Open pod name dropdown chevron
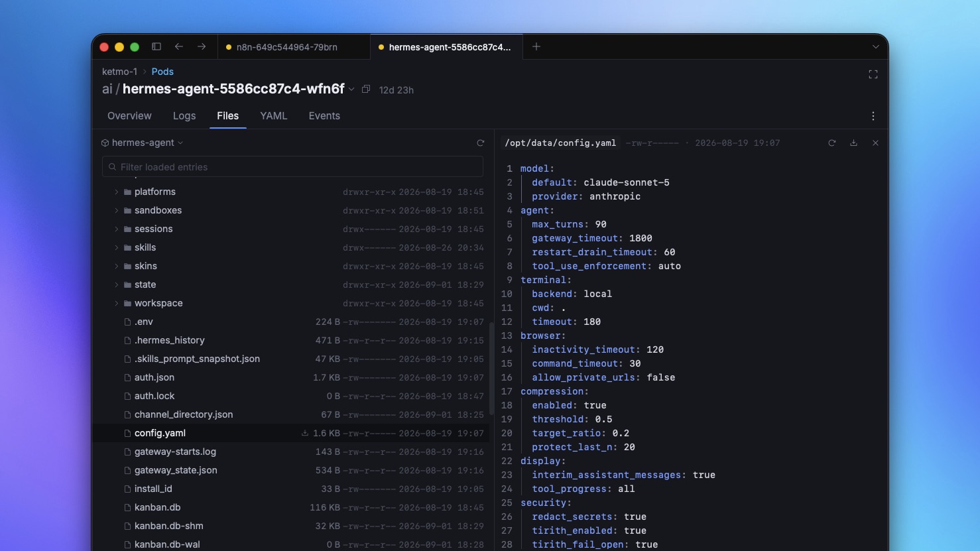The image size is (980, 551). 351,90
